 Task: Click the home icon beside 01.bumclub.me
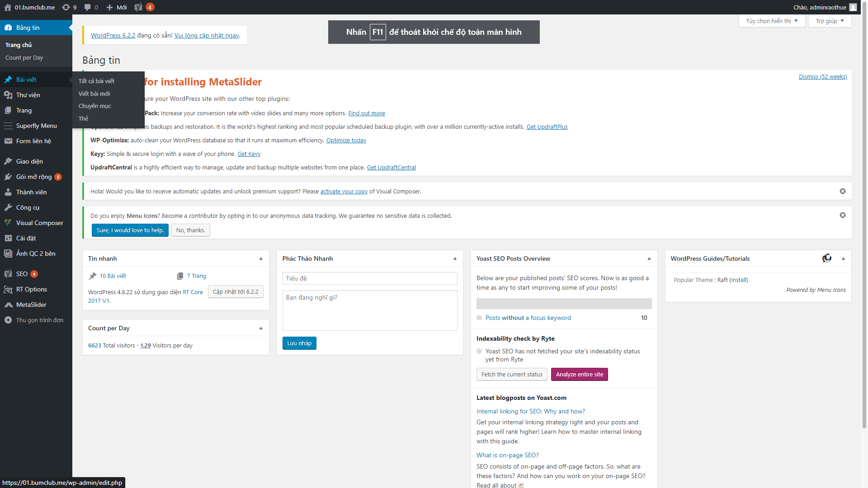[x=8, y=7]
